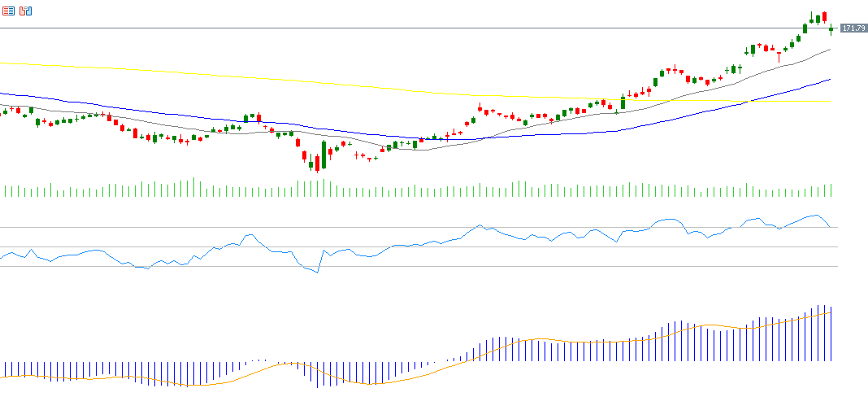
Task: Open the Depth of Market icon
Action: tap(26, 11)
